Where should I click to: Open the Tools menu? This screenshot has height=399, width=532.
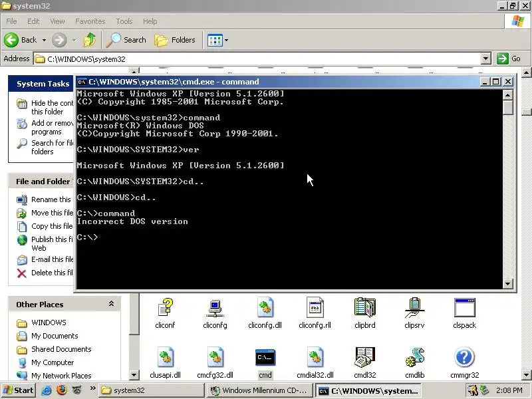[x=124, y=21]
